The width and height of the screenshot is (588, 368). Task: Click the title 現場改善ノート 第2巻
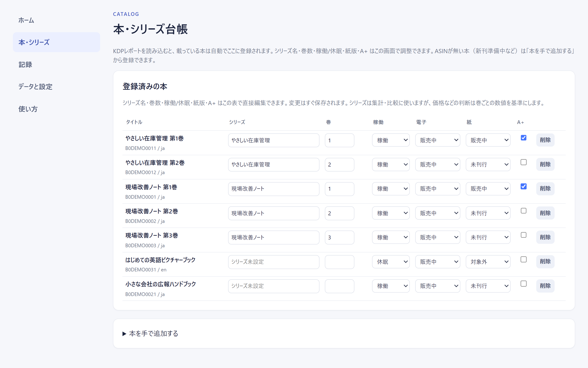tap(152, 211)
